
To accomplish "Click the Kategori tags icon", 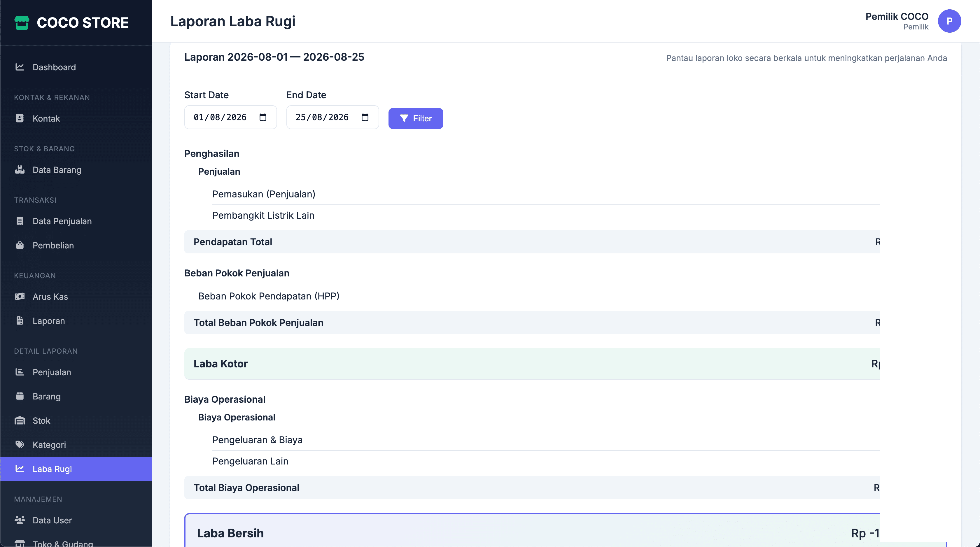I will pyautogui.click(x=20, y=444).
